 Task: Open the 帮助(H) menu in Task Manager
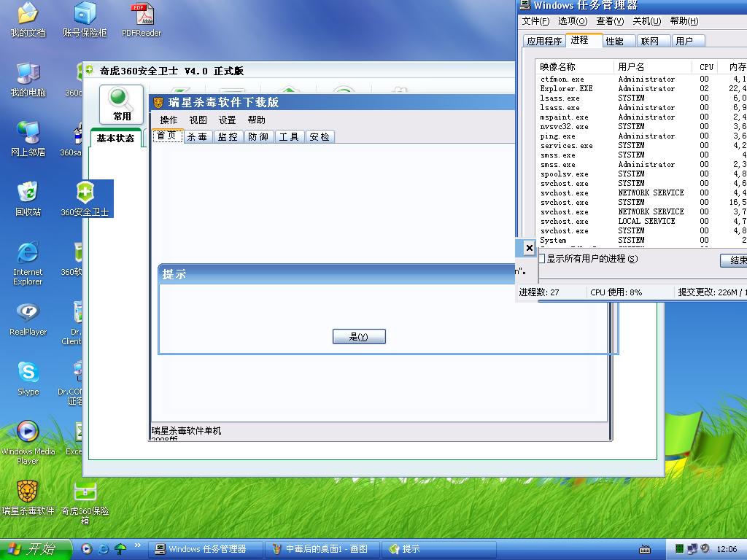coord(684,21)
